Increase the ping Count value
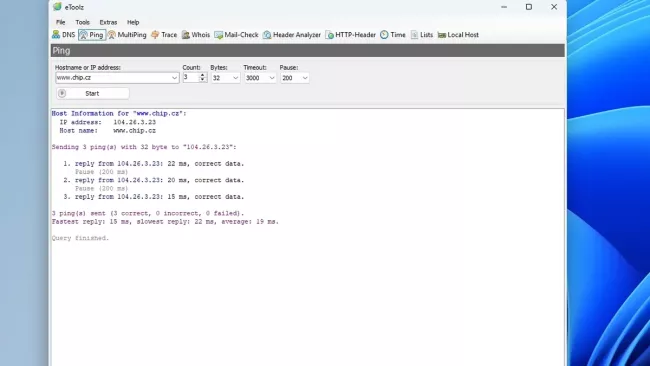The height and width of the screenshot is (366, 650). click(203, 75)
